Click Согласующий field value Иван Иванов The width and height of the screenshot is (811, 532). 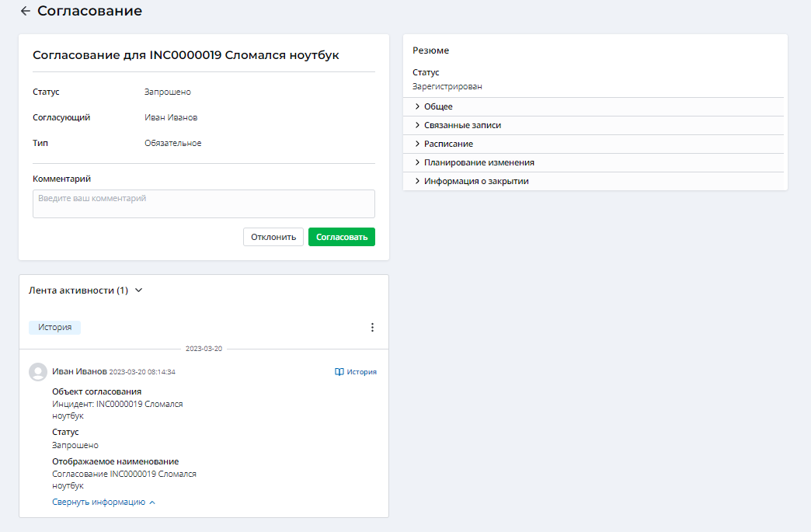[171, 117]
